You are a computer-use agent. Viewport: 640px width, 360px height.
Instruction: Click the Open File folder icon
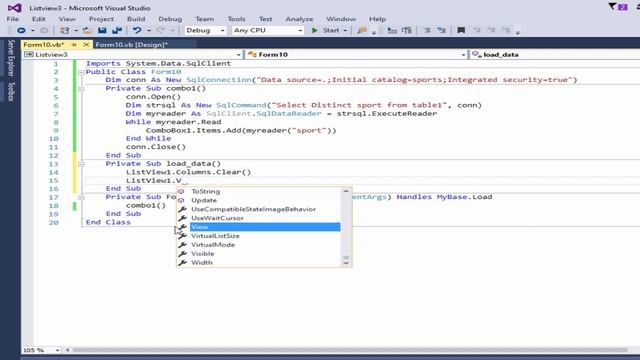click(87, 30)
